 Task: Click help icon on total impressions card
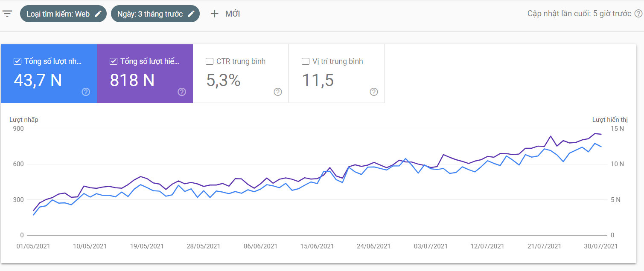click(182, 92)
